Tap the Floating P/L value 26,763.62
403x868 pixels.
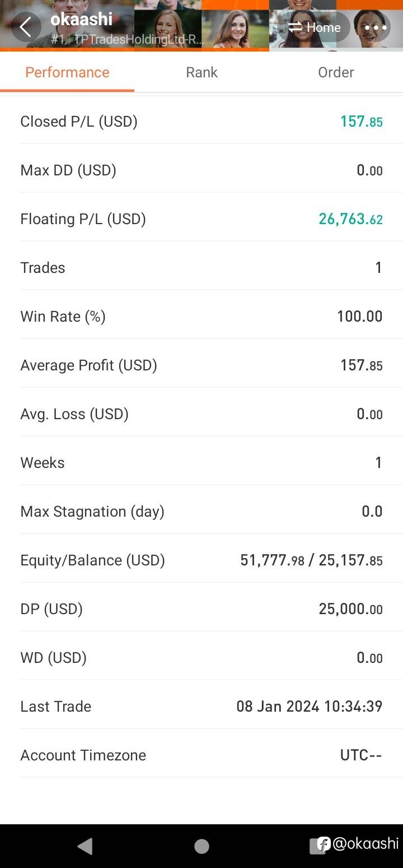(x=350, y=219)
